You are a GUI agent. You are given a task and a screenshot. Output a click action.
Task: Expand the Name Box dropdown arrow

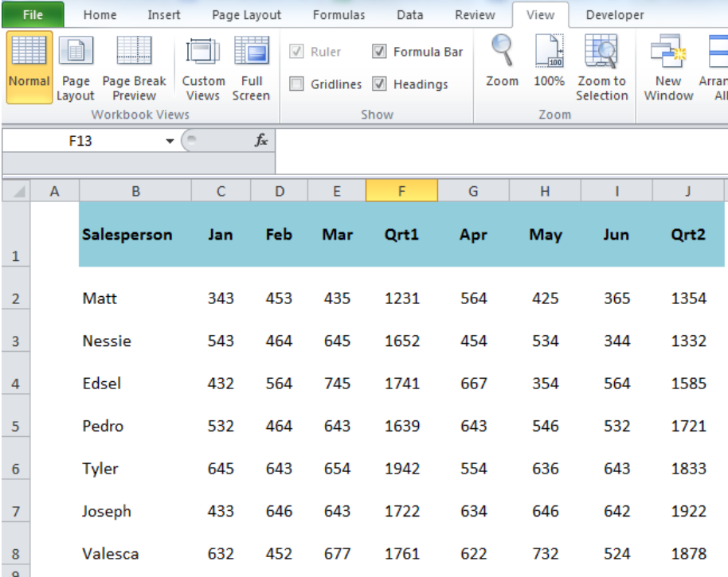coord(170,141)
